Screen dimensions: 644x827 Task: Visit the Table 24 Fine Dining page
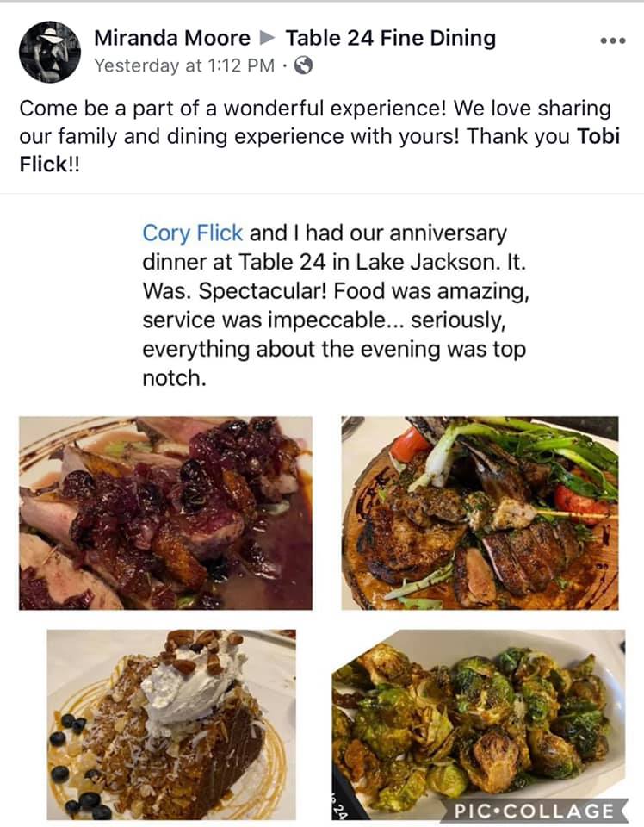point(390,38)
